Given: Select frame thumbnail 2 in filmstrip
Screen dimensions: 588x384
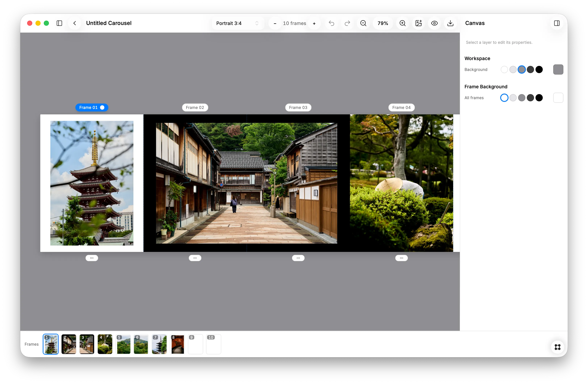Looking at the screenshot, I should (69, 344).
